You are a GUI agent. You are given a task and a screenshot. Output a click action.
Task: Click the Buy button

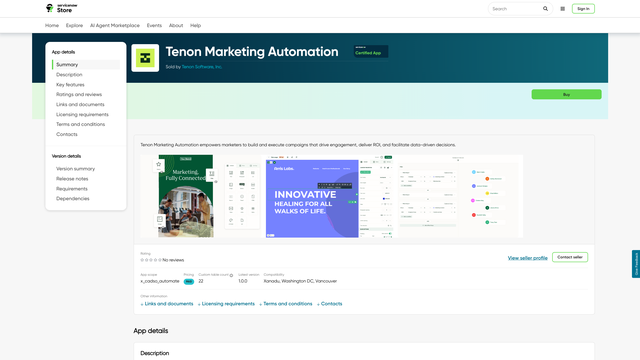[x=567, y=94]
